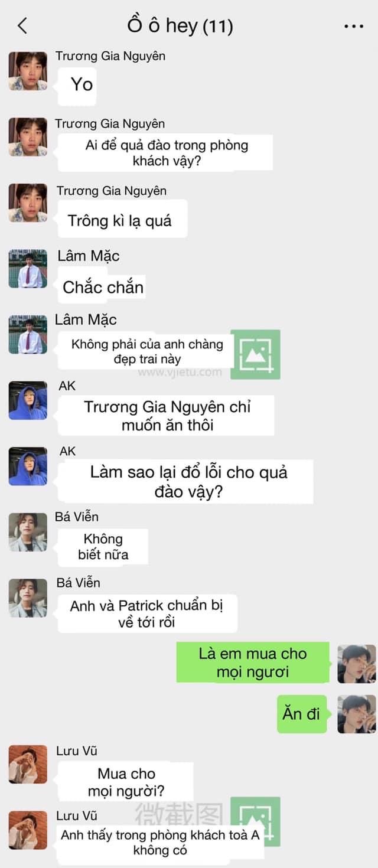Select the green 'Ăn đi' bubble
Image resolution: width=378 pixels, height=868 pixels.
303,713
